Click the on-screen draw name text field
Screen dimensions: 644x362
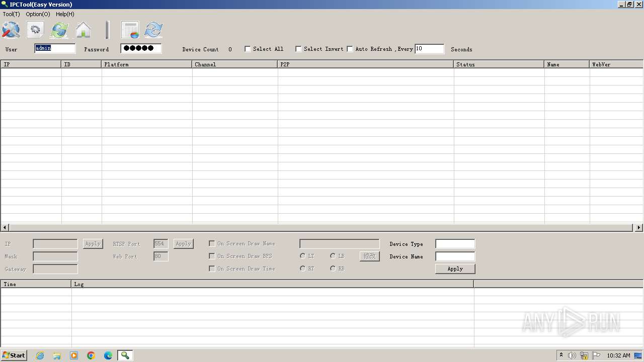point(340,244)
